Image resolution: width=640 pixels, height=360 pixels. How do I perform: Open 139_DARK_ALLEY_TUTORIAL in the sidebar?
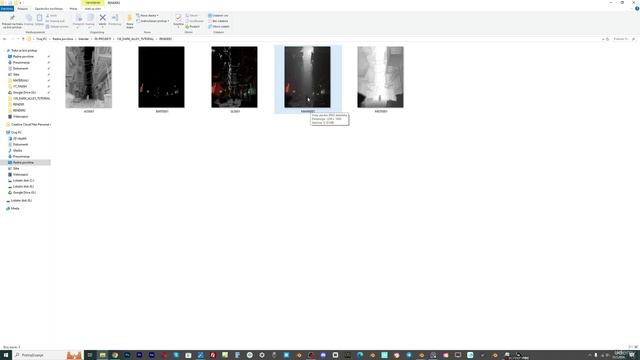click(x=31, y=98)
